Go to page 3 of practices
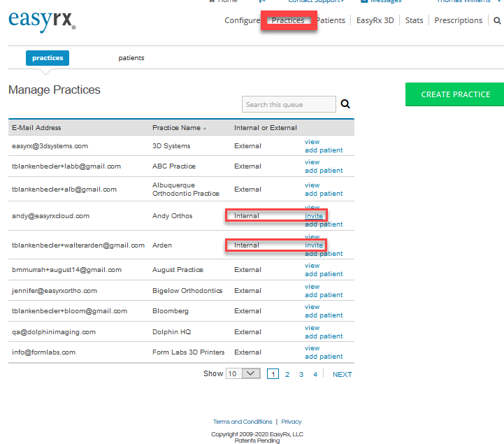 (x=301, y=374)
